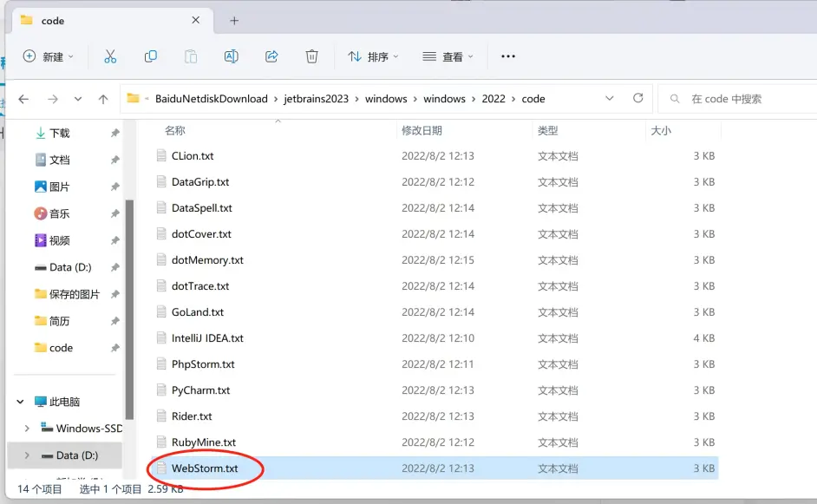Sort by 修改日期 column header

coord(422,131)
